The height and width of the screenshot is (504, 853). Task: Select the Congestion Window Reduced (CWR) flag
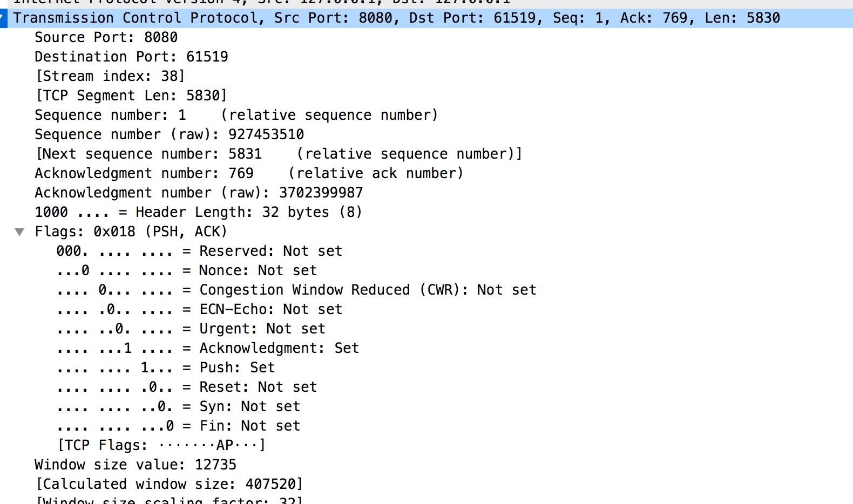click(x=296, y=290)
